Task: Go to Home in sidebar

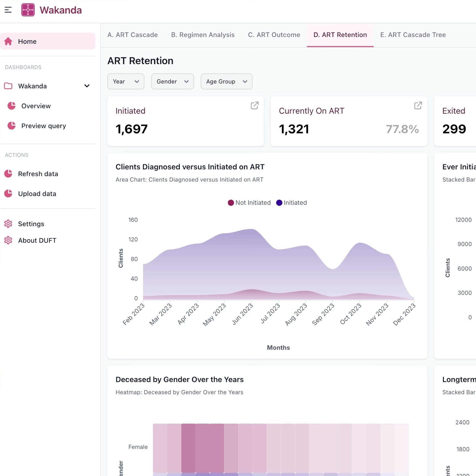Action: tap(47, 41)
